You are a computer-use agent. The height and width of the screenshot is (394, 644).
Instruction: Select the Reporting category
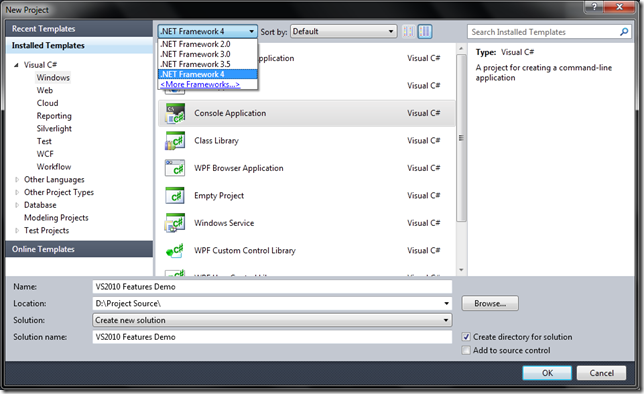pyautogui.click(x=54, y=116)
